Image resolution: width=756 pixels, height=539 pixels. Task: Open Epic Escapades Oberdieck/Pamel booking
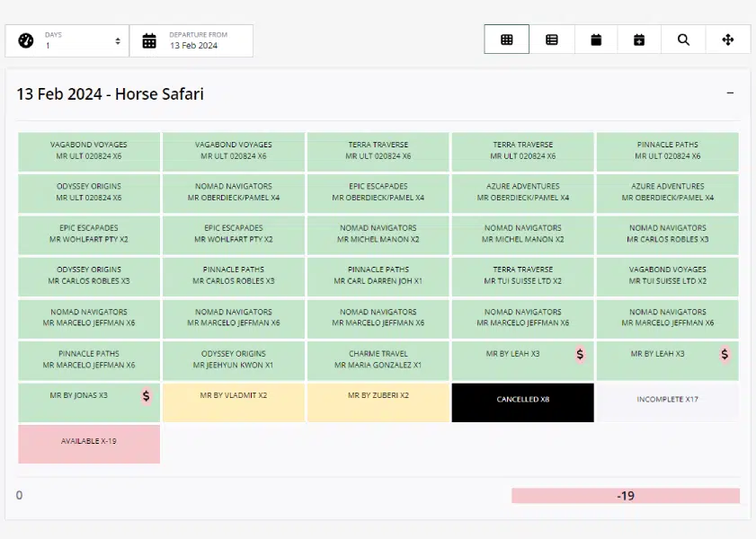(x=378, y=193)
